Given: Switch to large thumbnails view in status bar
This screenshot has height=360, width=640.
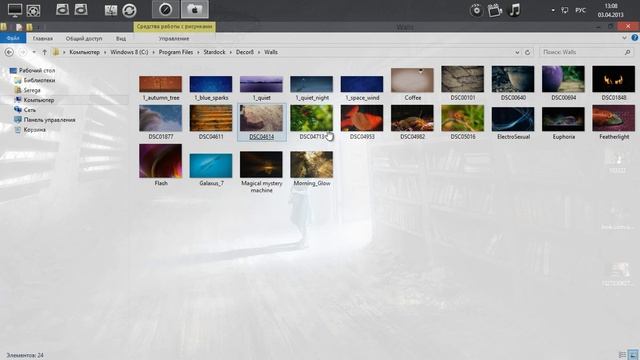Looking at the screenshot, I should pyautogui.click(x=633, y=354).
